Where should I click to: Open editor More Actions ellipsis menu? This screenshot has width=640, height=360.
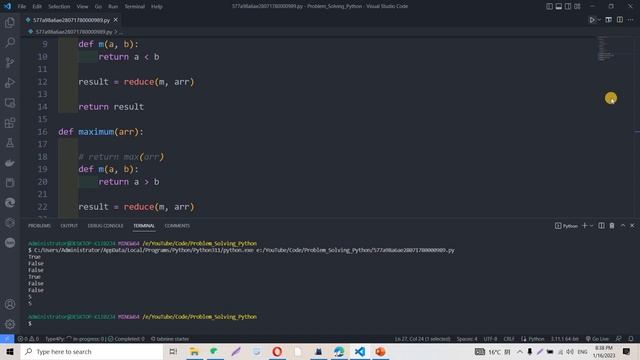click(x=631, y=20)
